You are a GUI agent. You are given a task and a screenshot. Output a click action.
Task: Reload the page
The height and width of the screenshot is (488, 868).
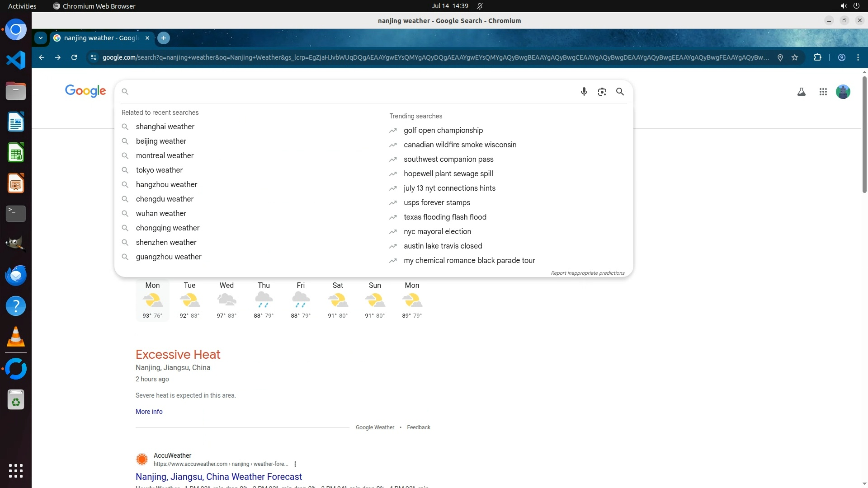pos(74,57)
